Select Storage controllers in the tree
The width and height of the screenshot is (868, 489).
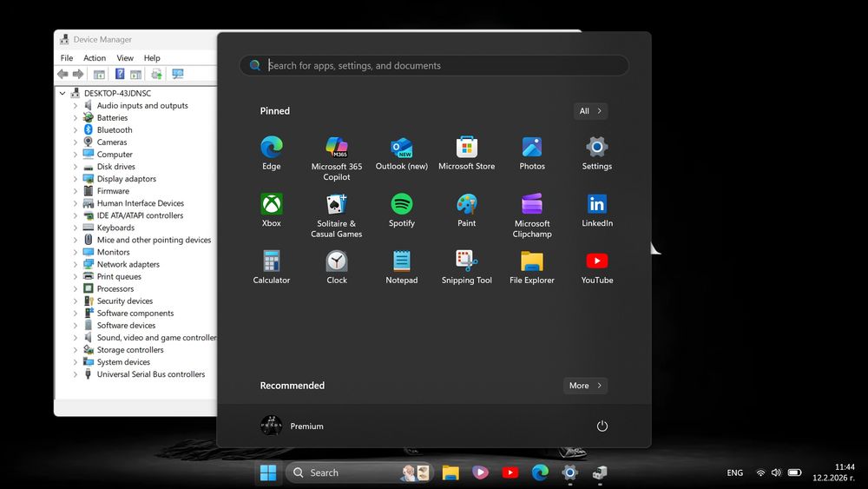[130, 350]
